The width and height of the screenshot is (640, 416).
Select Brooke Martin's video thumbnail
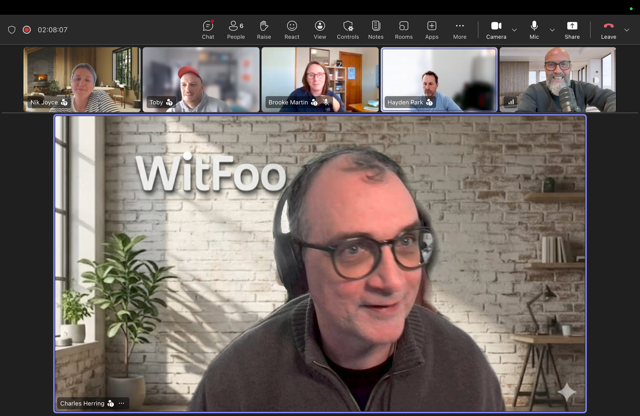point(320,80)
